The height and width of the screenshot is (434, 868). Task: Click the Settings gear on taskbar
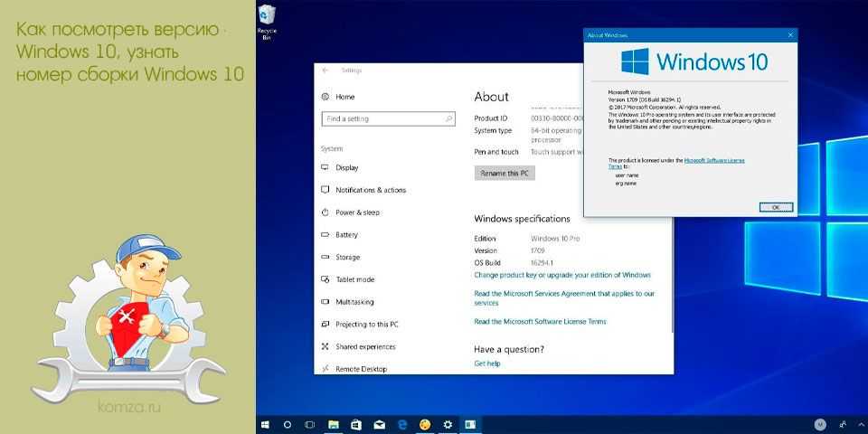448,425
